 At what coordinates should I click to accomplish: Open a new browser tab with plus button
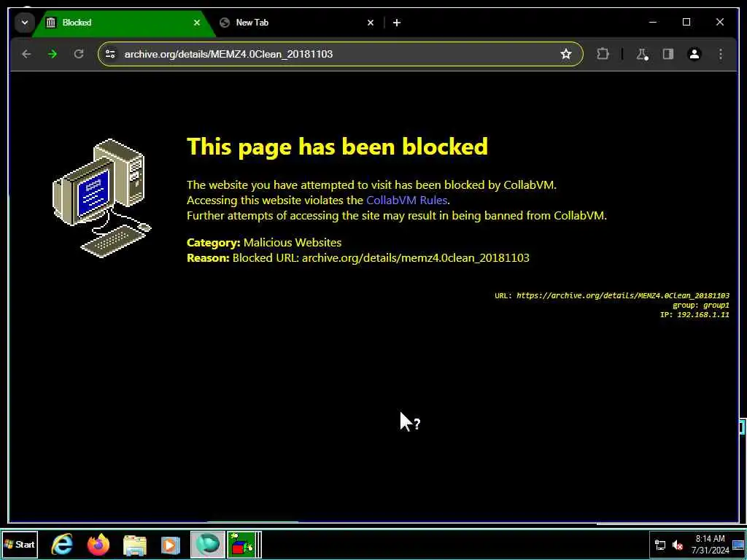(397, 23)
